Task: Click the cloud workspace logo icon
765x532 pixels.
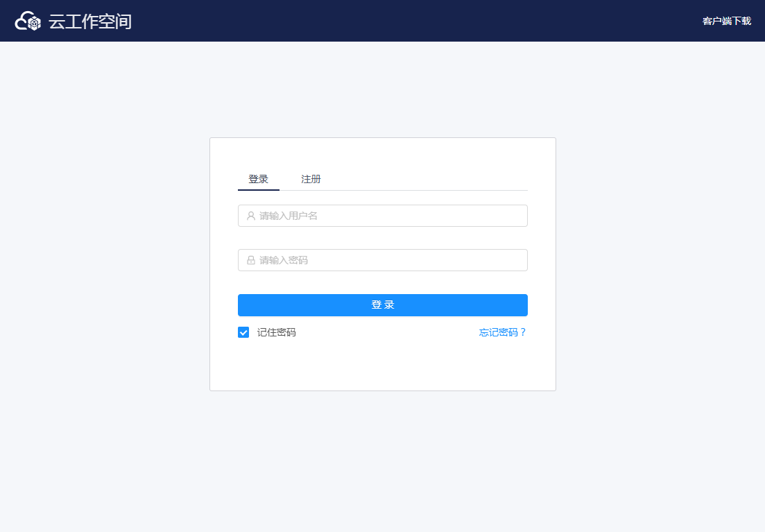Action: (28, 21)
